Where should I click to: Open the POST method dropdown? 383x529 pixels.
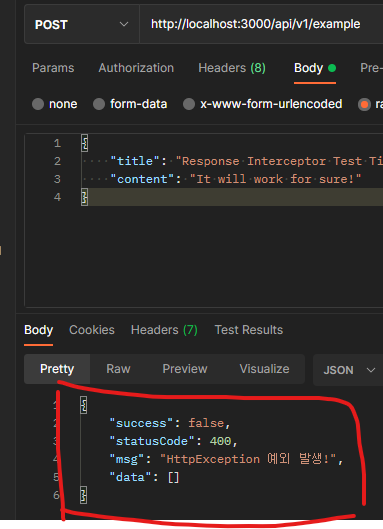pyautogui.click(x=82, y=24)
